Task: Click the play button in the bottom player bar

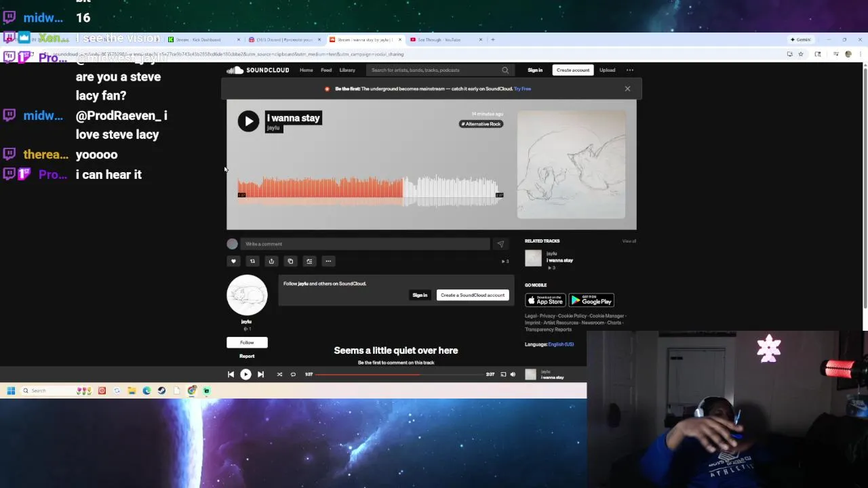Action: coord(245,374)
